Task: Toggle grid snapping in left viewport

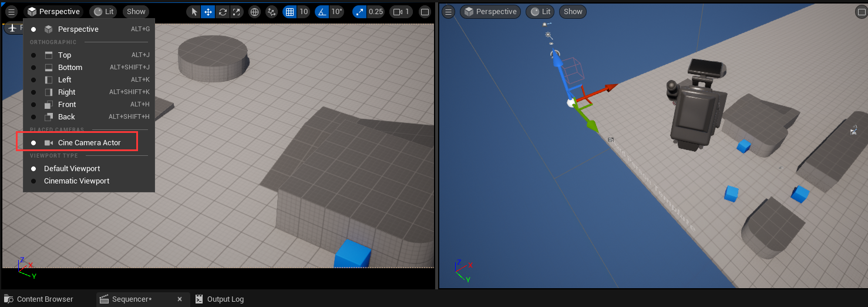Action: click(x=289, y=12)
